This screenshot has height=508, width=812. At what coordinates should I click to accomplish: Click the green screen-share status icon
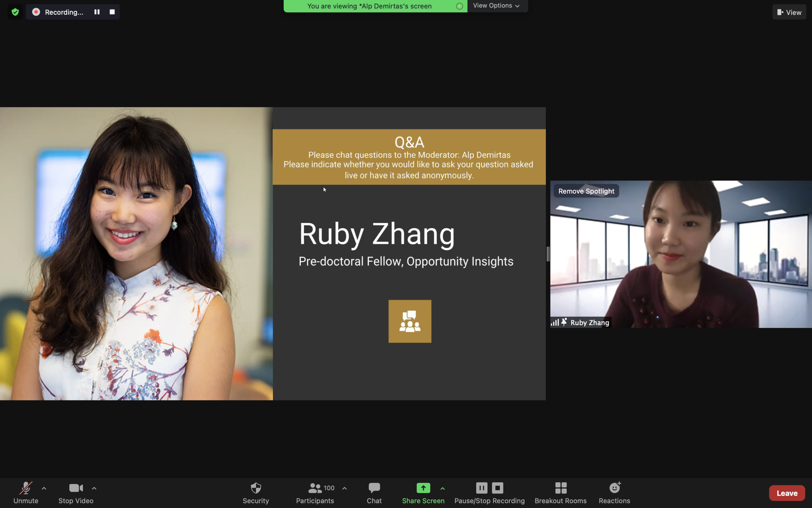click(x=460, y=6)
